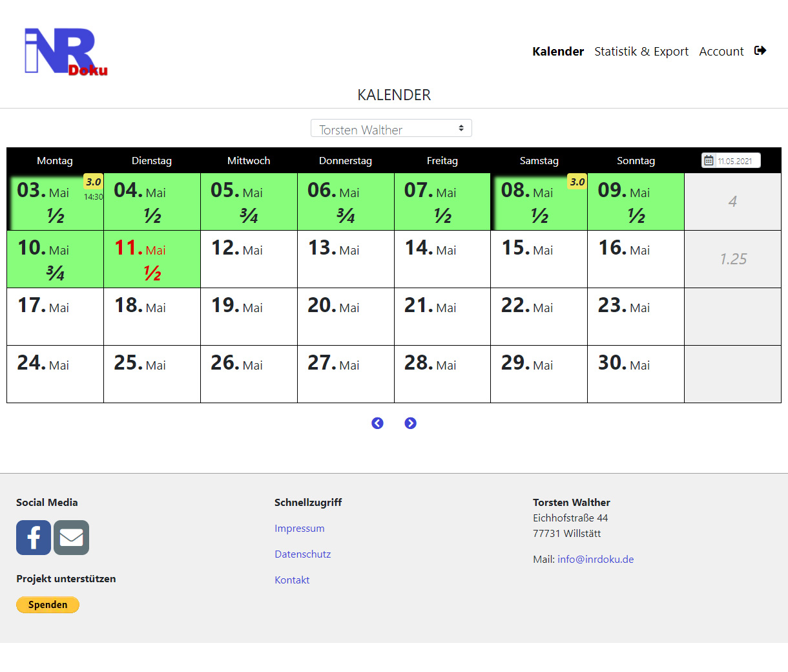788x672 pixels.
Task: Open the Kalender menu item
Action: [x=557, y=52]
